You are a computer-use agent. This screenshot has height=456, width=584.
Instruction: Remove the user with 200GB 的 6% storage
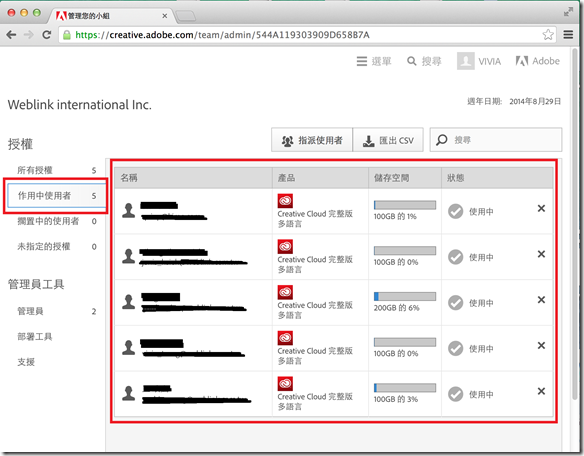[x=541, y=300]
